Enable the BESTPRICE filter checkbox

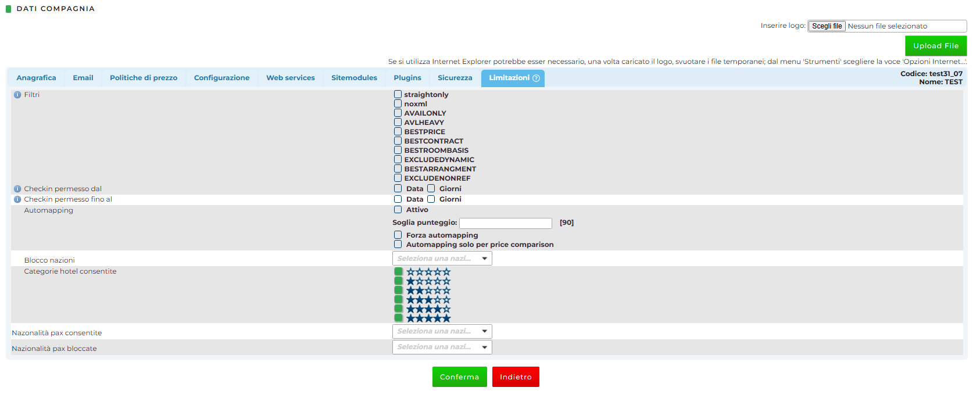(x=398, y=132)
